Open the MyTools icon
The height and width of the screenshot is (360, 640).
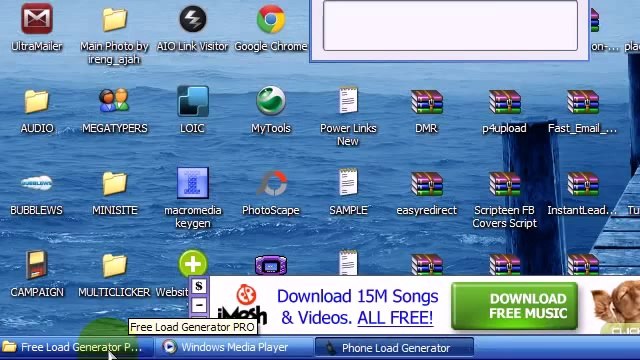click(x=271, y=101)
